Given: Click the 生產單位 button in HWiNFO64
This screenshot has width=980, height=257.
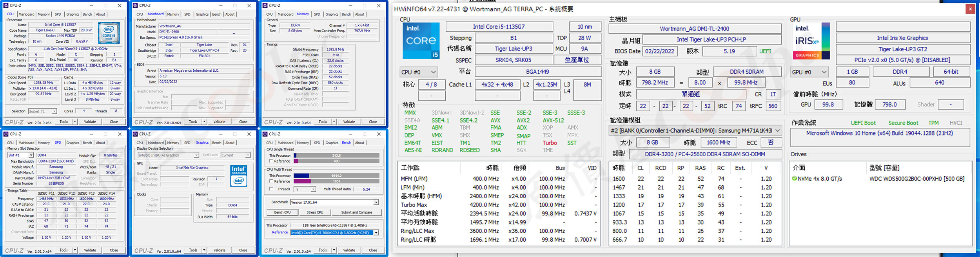Looking at the screenshot, I should pyautogui.click(x=577, y=60).
